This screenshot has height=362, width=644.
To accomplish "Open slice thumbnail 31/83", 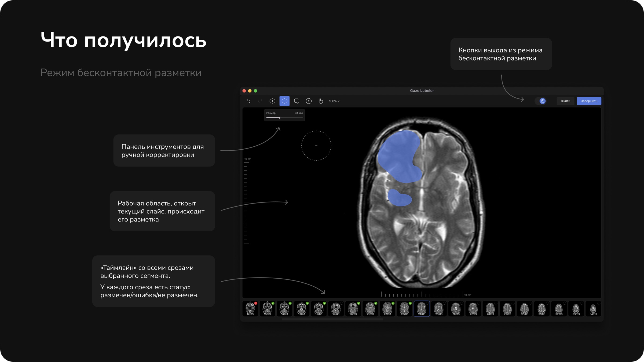I will (x=542, y=309).
